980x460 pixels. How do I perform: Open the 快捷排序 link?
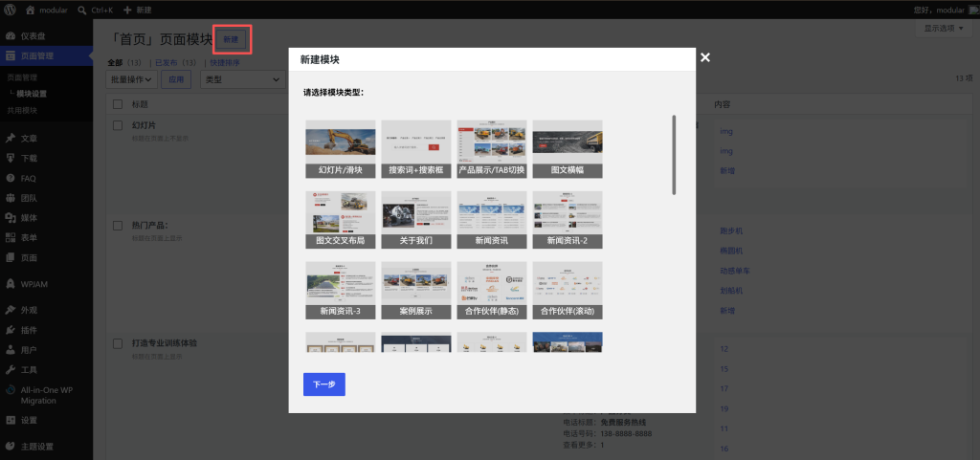coord(225,63)
